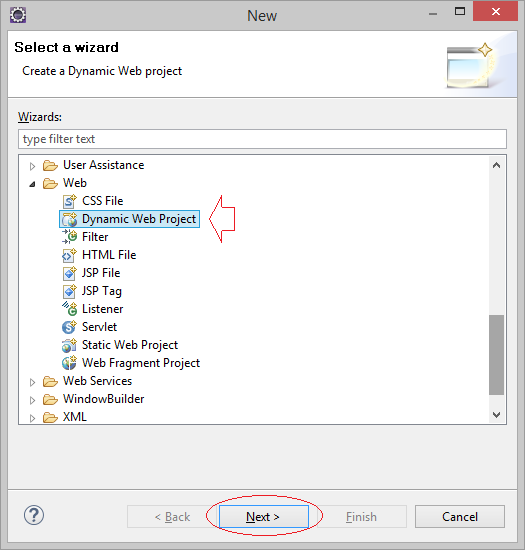Pick the JSP File icon
The image size is (525, 550).
pos(69,273)
